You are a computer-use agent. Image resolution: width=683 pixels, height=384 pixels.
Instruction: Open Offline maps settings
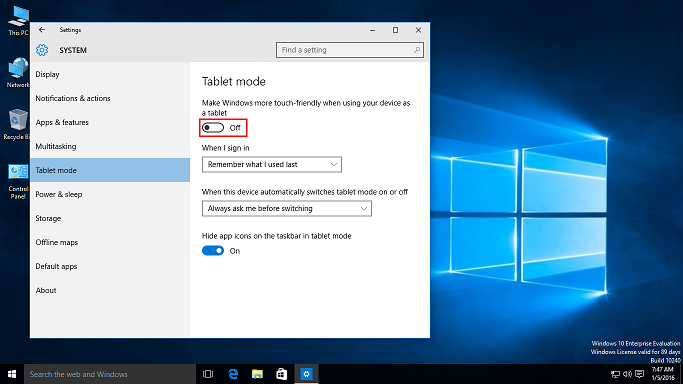tap(110, 242)
